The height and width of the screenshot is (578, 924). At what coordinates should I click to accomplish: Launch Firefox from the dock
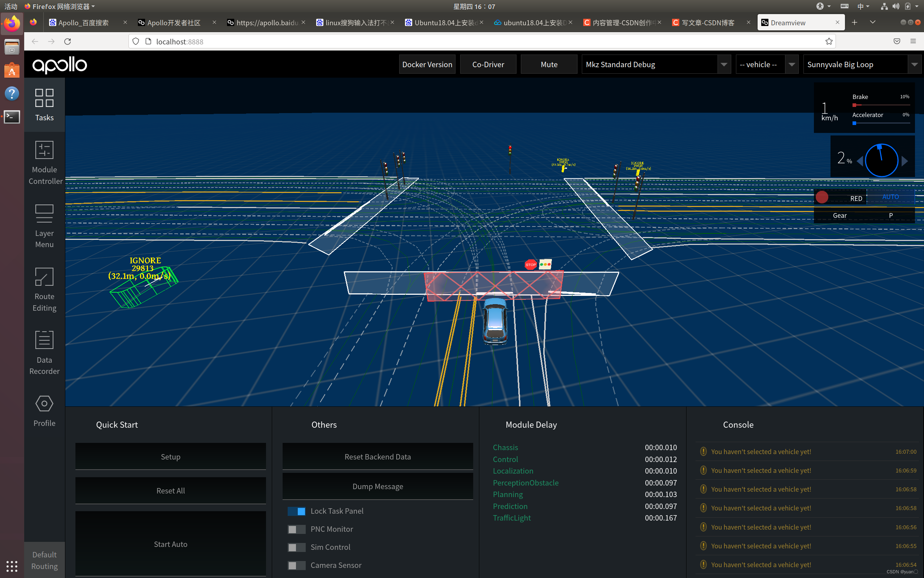[12, 24]
